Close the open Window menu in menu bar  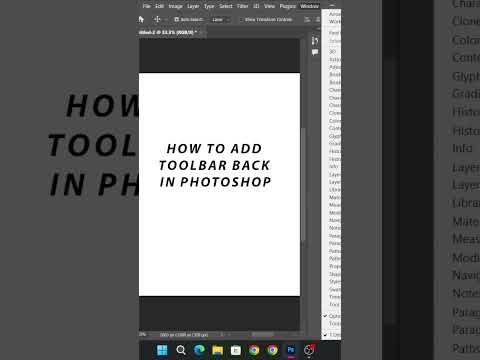[x=309, y=6]
